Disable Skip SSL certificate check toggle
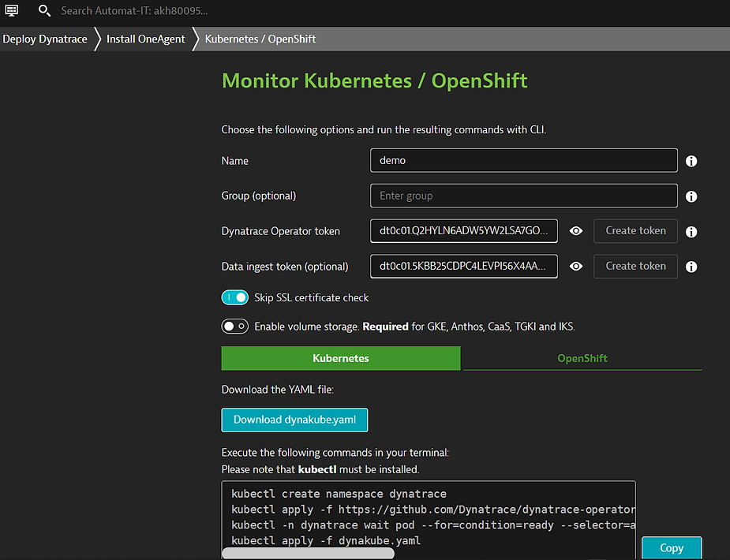 [234, 297]
